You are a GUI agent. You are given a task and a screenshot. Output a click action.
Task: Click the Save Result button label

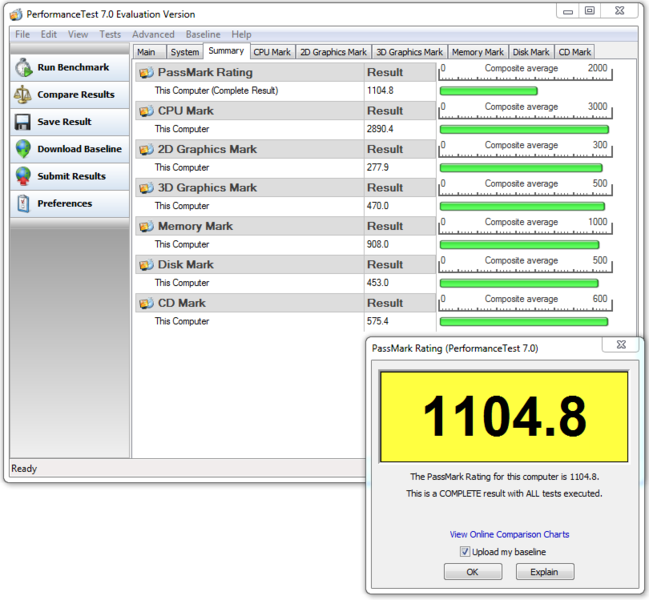(x=64, y=122)
